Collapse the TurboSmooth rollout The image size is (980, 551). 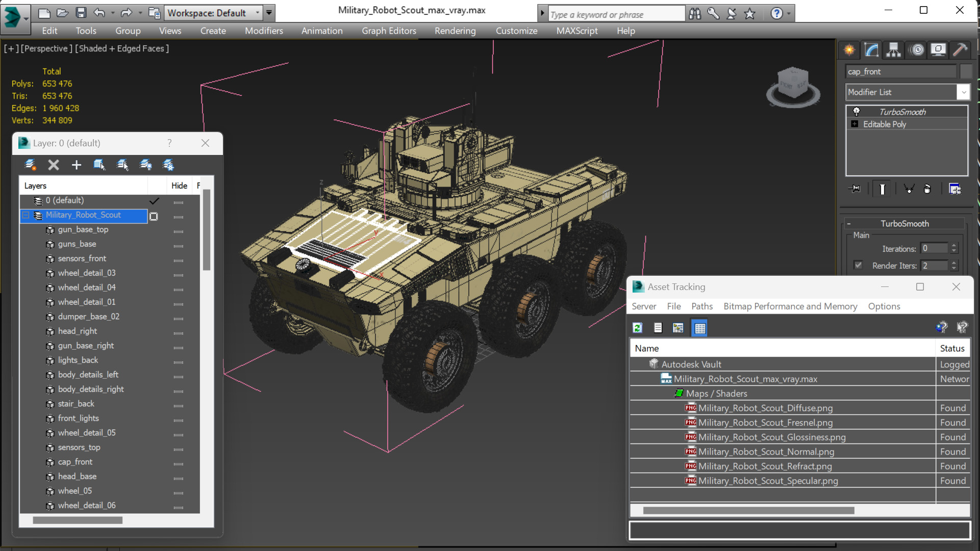849,224
